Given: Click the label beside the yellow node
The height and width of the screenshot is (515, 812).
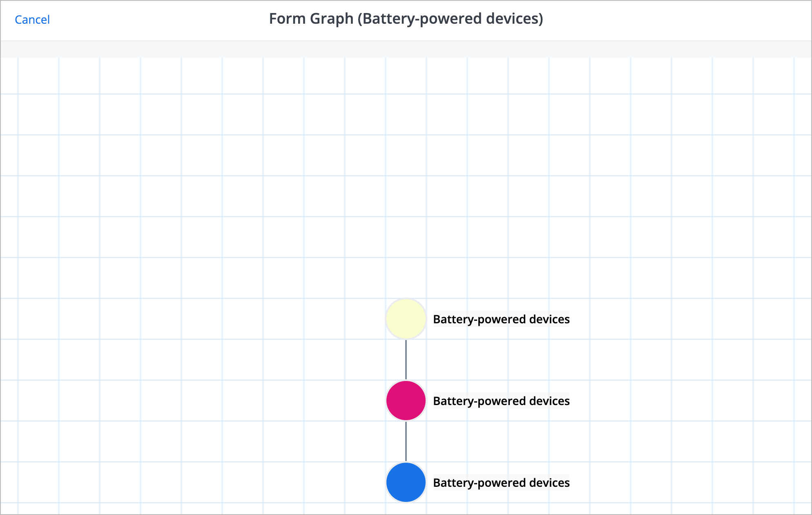Looking at the screenshot, I should [x=501, y=319].
